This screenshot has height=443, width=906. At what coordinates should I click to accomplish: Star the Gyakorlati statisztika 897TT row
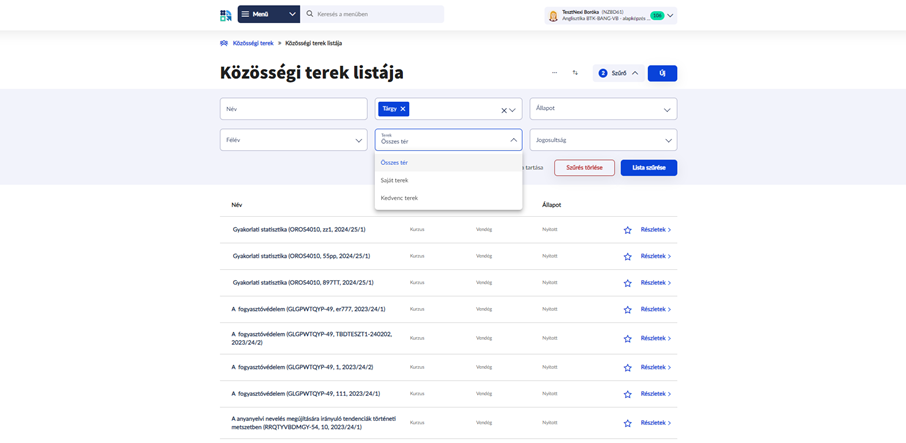tap(627, 283)
